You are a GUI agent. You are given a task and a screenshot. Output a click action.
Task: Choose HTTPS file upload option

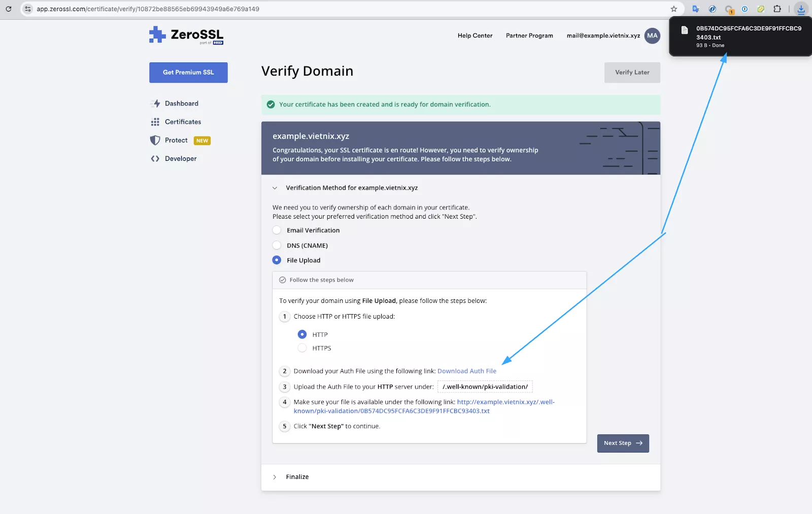tap(302, 348)
